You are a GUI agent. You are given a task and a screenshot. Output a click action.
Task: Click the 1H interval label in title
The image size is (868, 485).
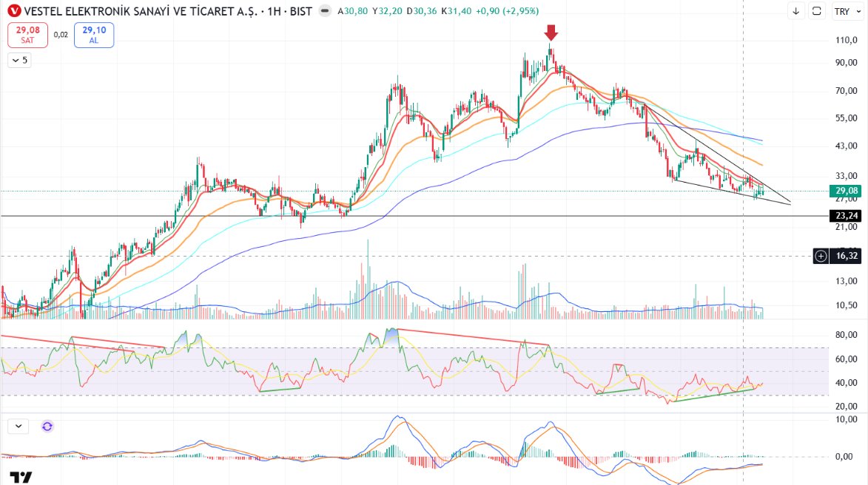274,11
